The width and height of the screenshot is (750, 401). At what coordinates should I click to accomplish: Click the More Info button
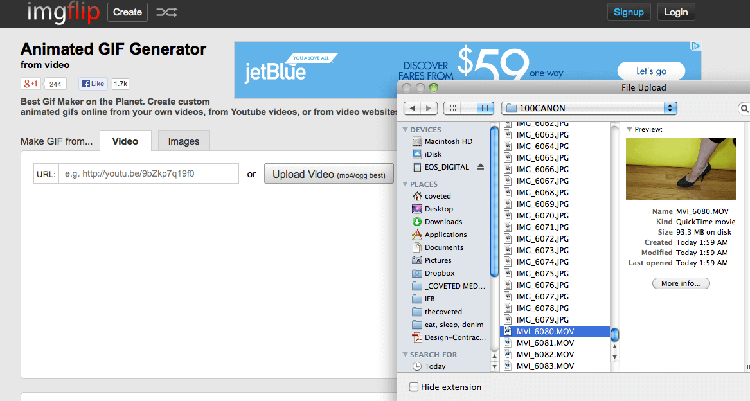point(681,283)
